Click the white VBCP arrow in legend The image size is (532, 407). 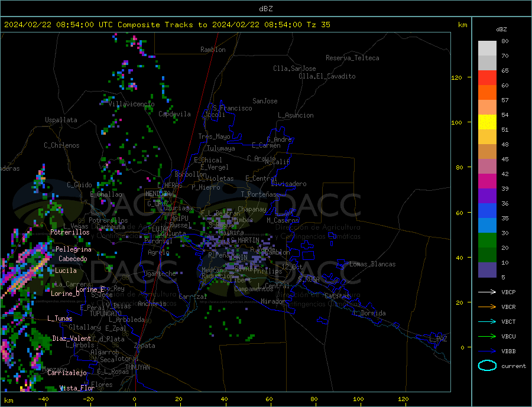487,292
